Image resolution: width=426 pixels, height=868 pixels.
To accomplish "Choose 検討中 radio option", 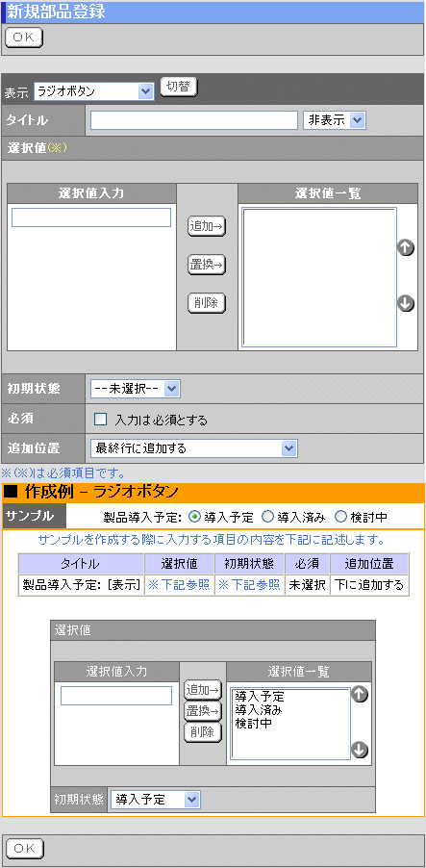I will [340, 517].
